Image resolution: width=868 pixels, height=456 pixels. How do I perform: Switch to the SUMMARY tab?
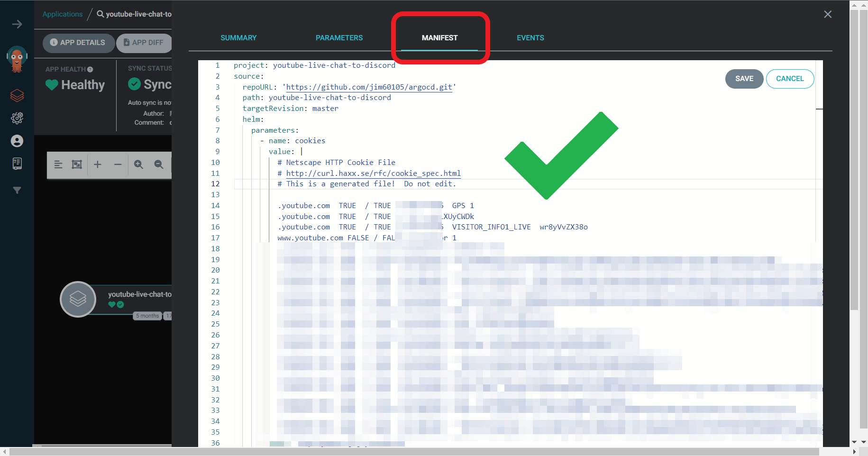(x=238, y=38)
